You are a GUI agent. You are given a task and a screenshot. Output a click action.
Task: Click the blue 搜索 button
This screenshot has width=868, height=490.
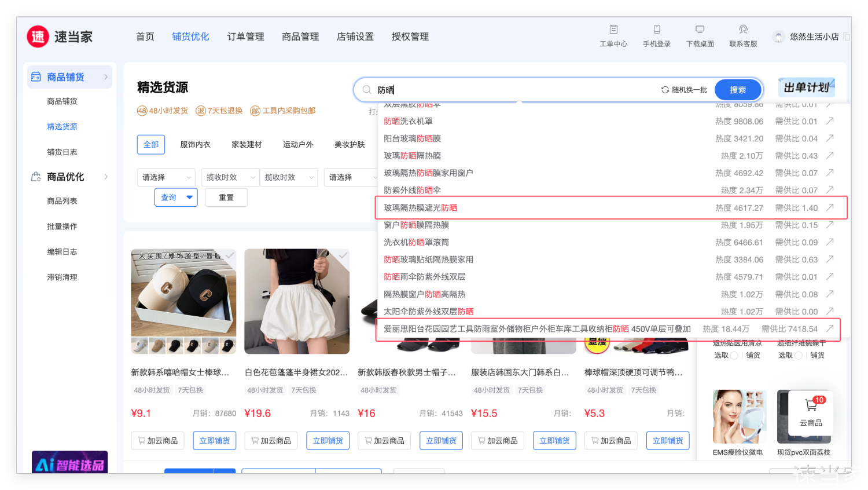tap(737, 90)
